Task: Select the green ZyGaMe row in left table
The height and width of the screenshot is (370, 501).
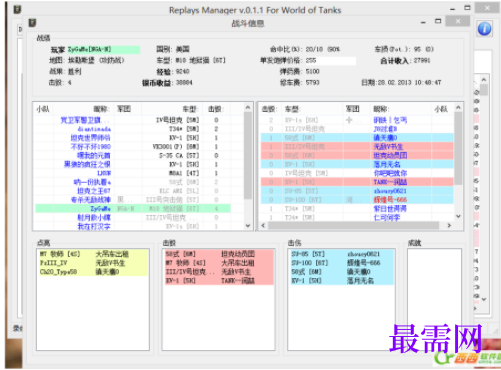Action: tap(133, 208)
